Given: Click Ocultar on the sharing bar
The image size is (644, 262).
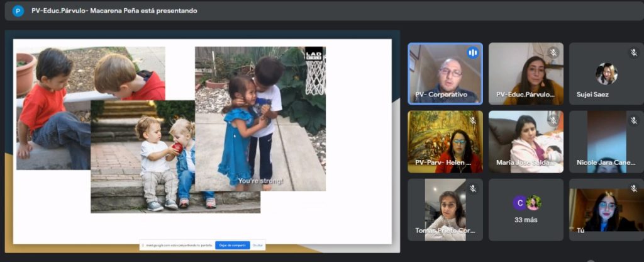Looking at the screenshot, I should [258, 246].
